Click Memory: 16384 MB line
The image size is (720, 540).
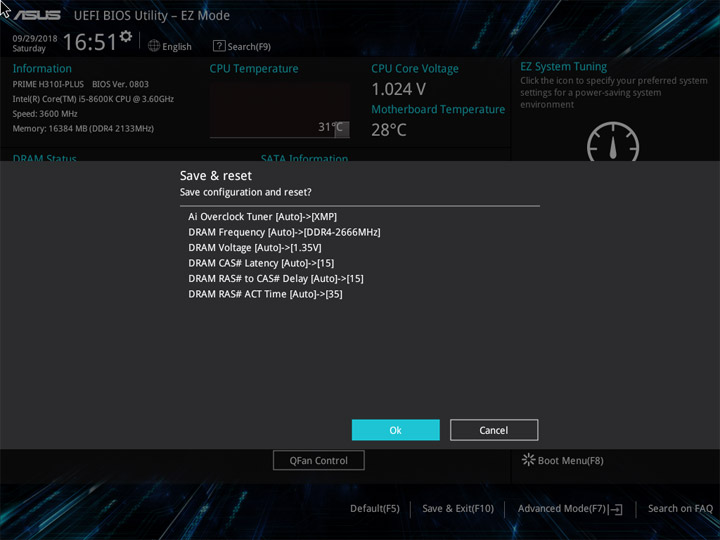(83, 129)
